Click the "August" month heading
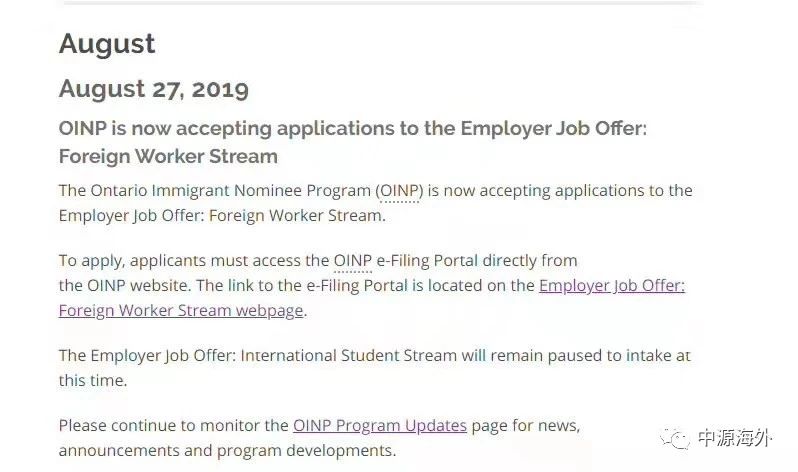798x472 pixels. [x=107, y=43]
